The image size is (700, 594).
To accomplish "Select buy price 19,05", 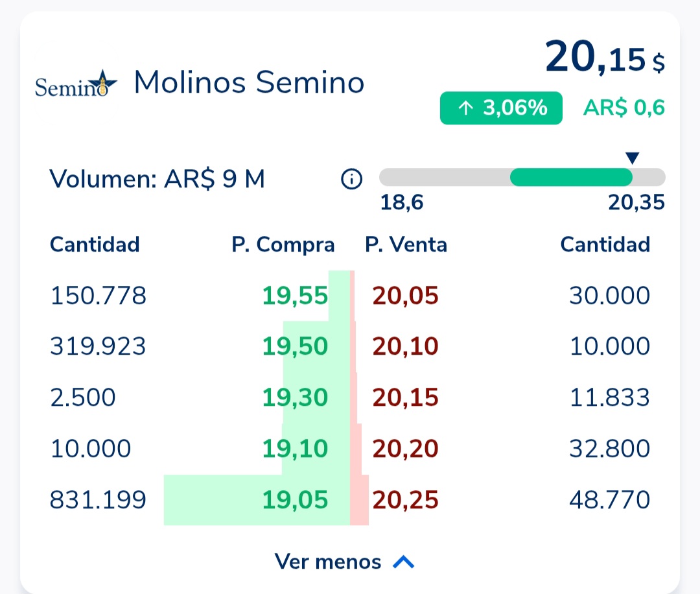I will (x=295, y=500).
